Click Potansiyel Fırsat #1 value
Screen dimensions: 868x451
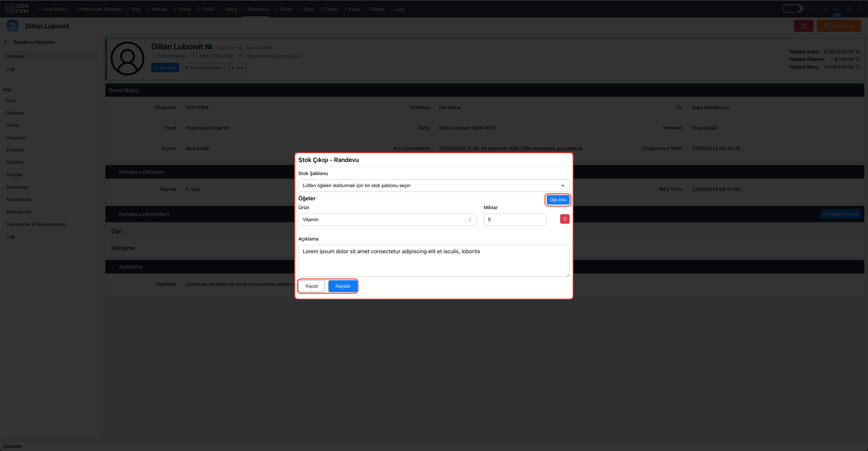208,128
